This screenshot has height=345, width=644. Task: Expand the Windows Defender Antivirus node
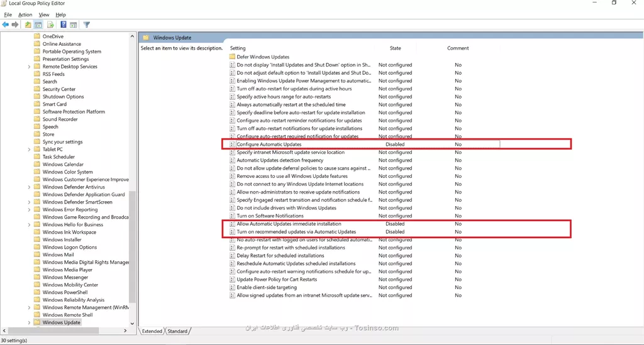pyautogui.click(x=29, y=187)
